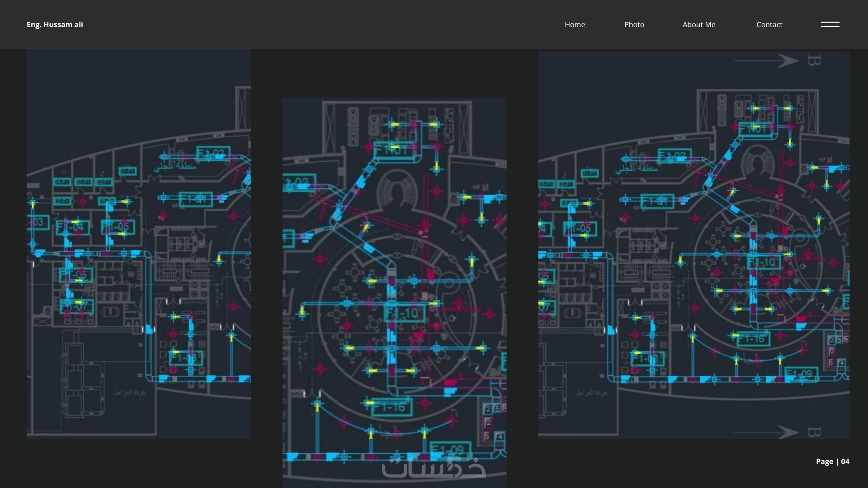Image resolution: width=868 pixels, height=488 pixels.
Task: Click the F1-05 tag in left drawing
Action: pyautogui.click(x=118, y=226)
